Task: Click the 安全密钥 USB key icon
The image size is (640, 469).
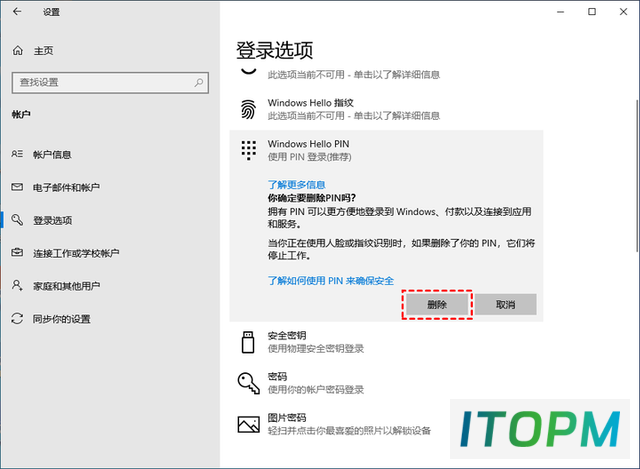Action: tap(248, 342)
